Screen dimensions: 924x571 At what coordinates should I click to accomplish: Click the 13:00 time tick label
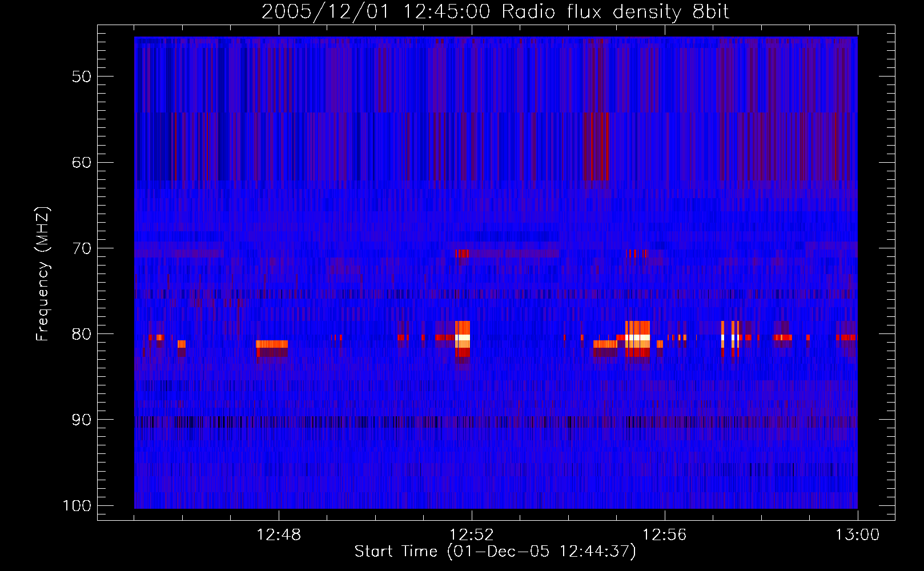click(x=858, y=535)
